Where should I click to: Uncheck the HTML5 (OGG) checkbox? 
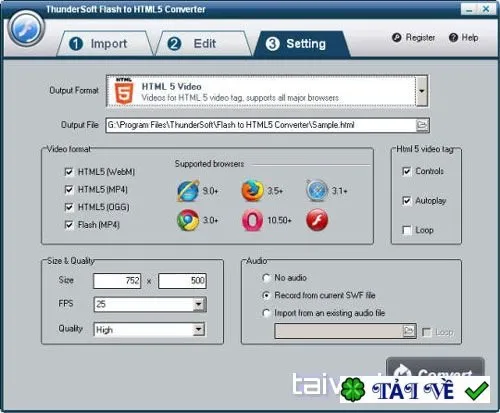(x=69, y=207)
